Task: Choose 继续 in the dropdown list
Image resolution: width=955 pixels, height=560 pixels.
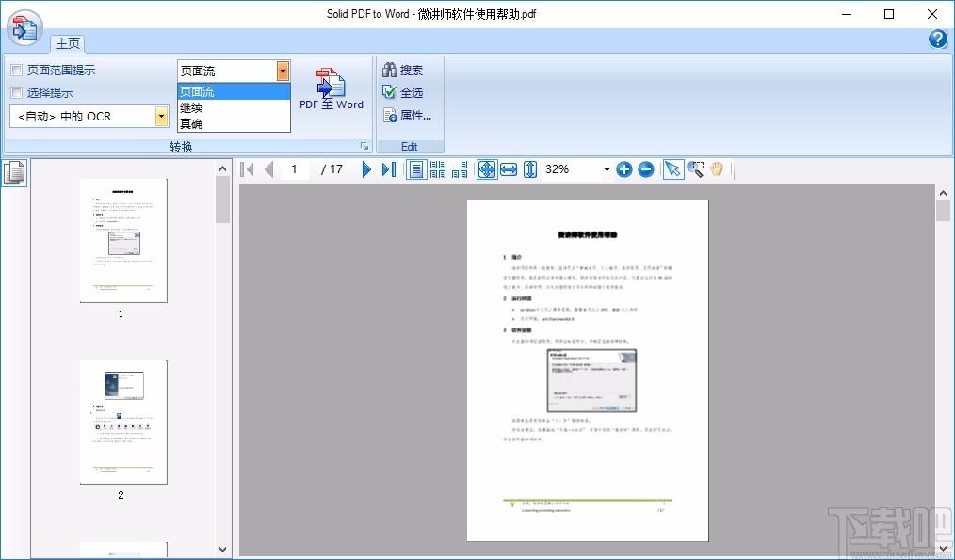Action: (x=234, y=107)
